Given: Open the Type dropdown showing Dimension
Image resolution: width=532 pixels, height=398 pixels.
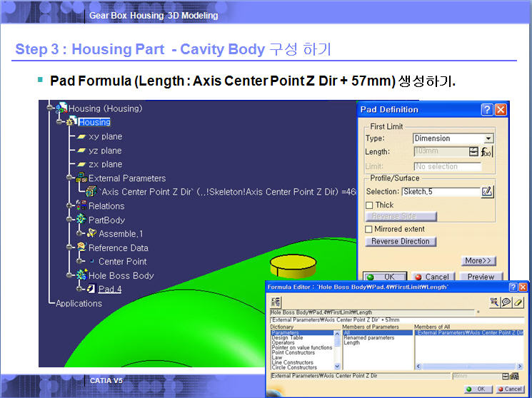Looking at the screenshot, I should (488, 138).
